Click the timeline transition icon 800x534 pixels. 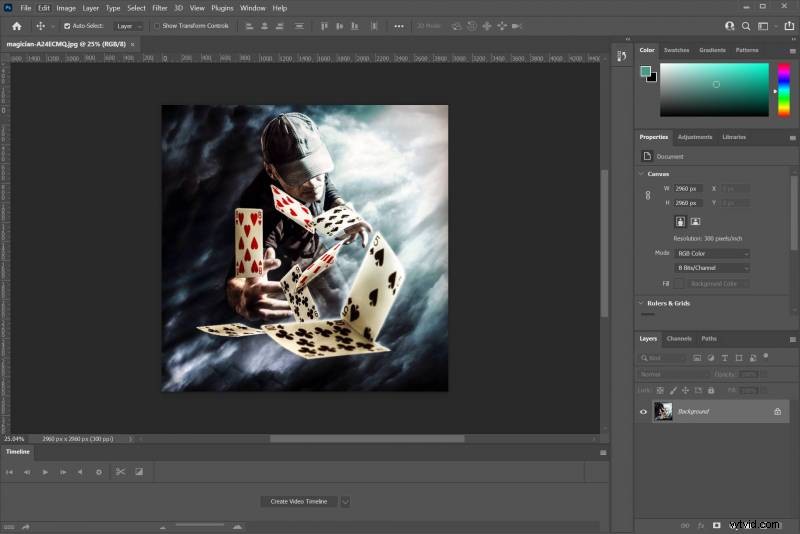click(139, 472)
